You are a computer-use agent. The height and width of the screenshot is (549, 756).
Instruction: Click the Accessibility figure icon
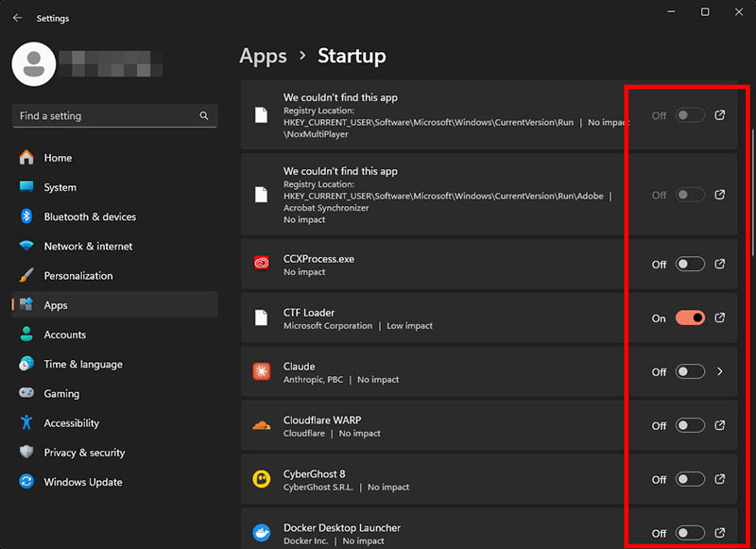click(x=26, y=422)
